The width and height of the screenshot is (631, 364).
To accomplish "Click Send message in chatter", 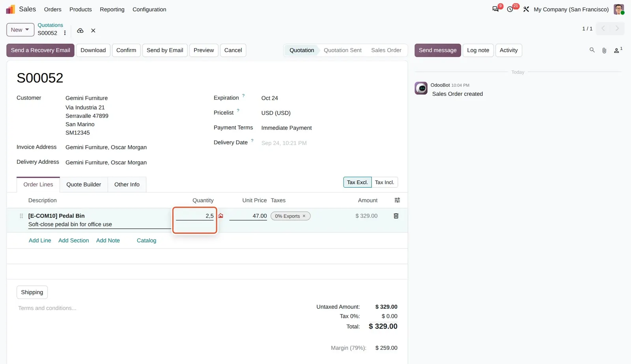I will click(x=438, y=50).
